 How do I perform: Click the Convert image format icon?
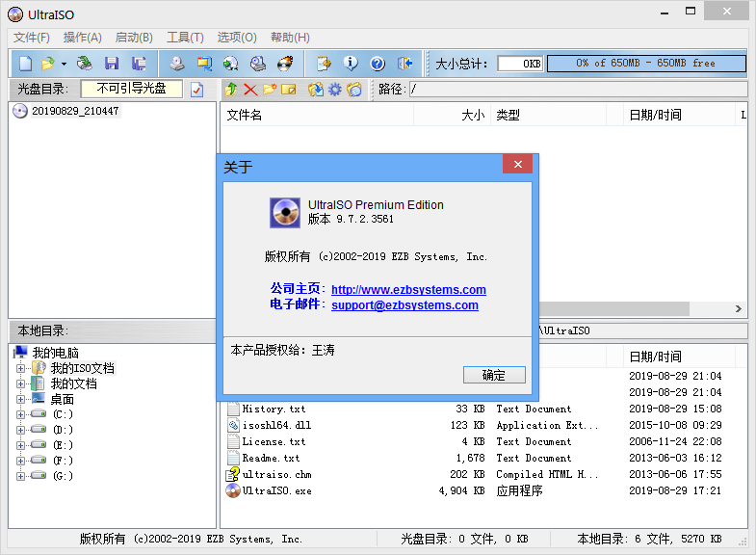204,64
